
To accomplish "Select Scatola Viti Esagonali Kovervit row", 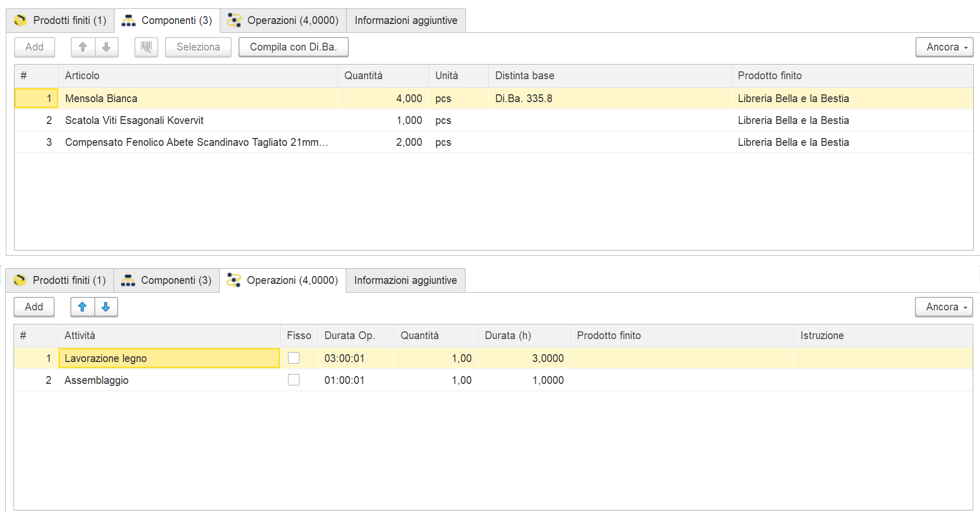I will [x=494, y=120].
